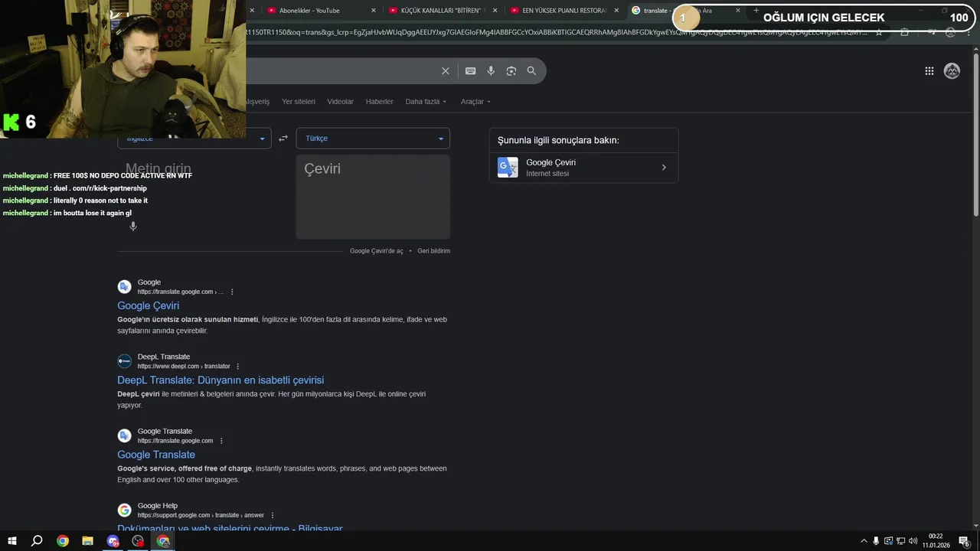Speak text with translate box microphone
The image size is (980, 551).
pyautogui.click(x=132, y=227)
